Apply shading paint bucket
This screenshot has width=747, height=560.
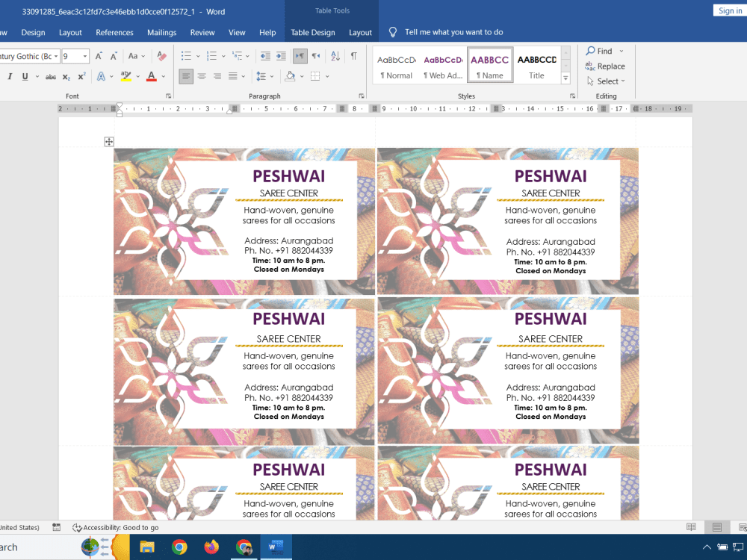point(290,76)
